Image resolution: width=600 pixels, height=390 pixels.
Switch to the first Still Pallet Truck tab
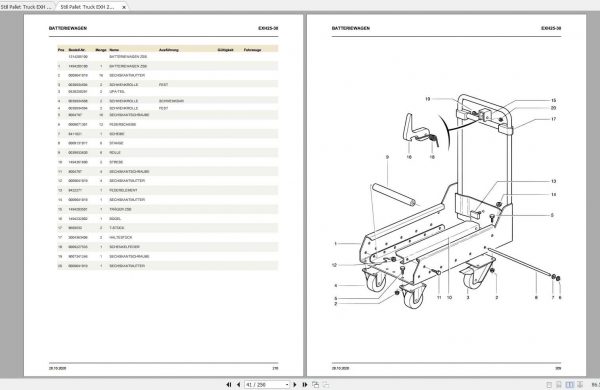[x=26, y=7]
